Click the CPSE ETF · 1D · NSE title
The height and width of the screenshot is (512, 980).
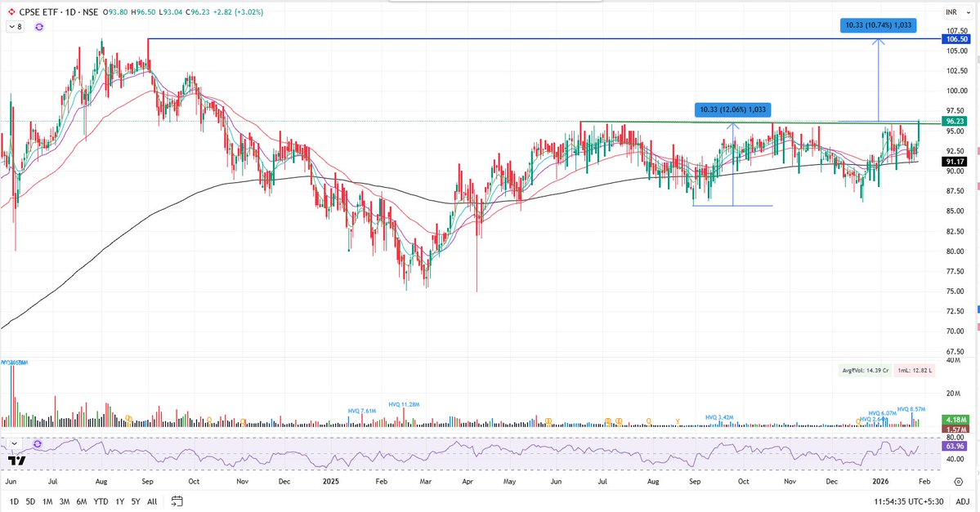pyautogui.click(x=59, y=12)
